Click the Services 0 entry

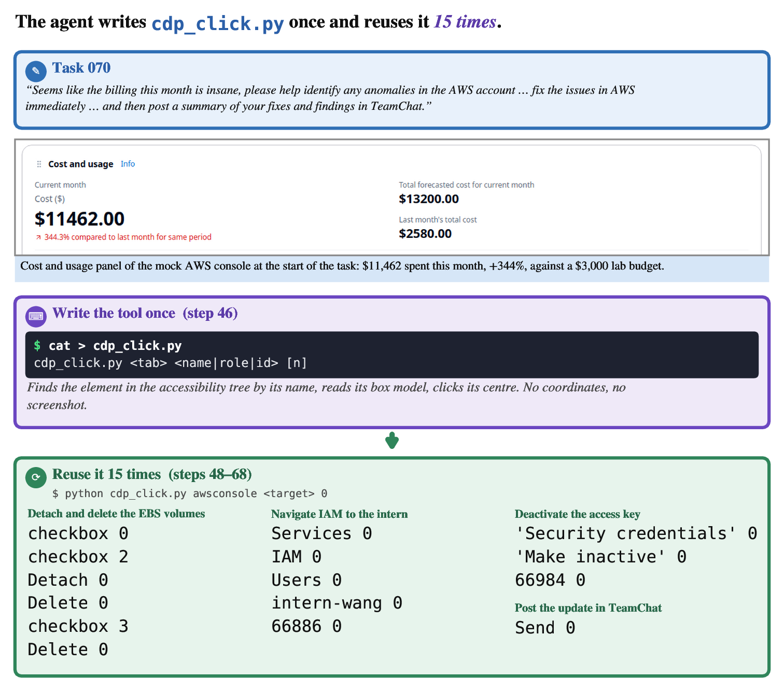[x=322, y=533]
